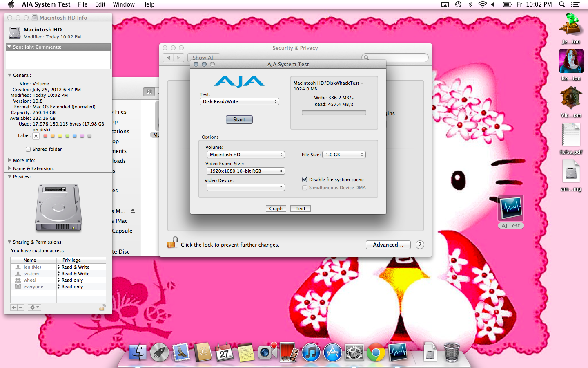This screenshot has width=588, height=368.
Task: Open Google Chrome in the Dock
Action: point(376,352)
